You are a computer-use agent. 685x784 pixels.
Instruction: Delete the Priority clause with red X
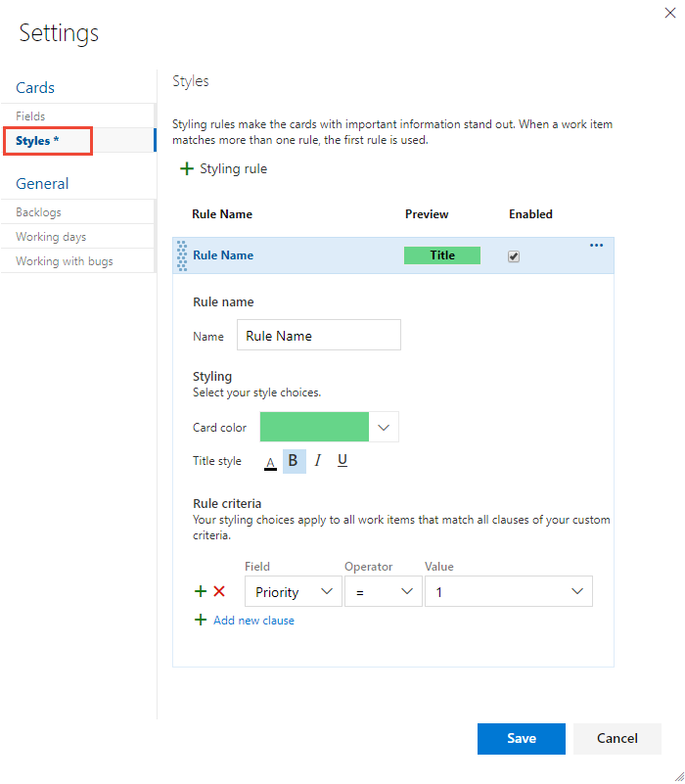pyautogui.click(x=219, y=591)
